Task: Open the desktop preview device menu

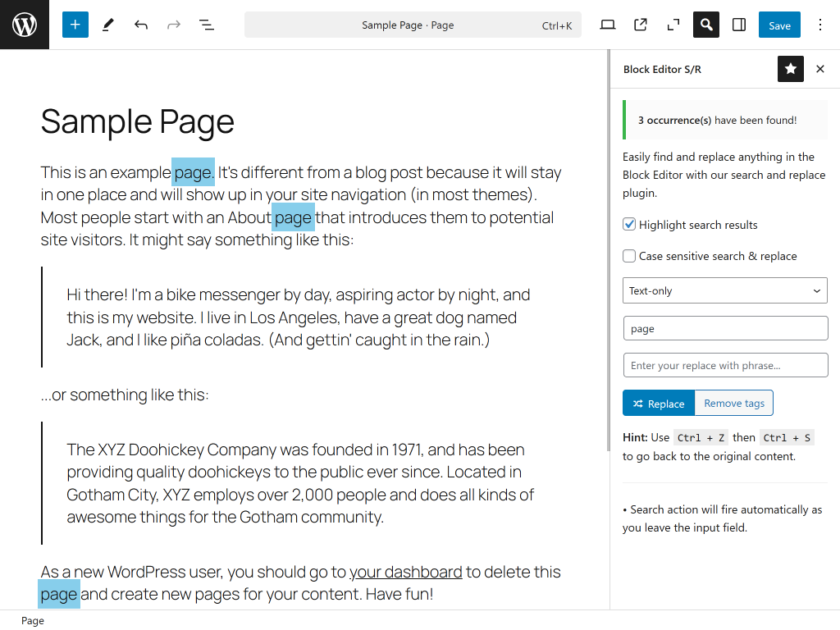Action: click(608, 25)
